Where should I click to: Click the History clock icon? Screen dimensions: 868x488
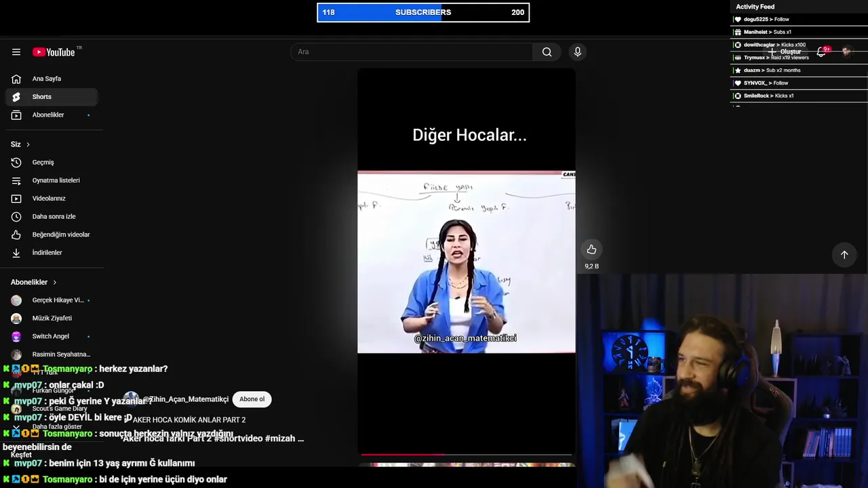coord(16,163)
